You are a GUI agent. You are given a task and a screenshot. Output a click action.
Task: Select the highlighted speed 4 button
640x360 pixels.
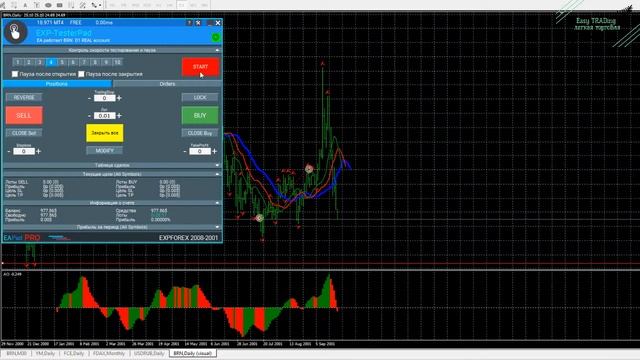[x=51, y=62]
